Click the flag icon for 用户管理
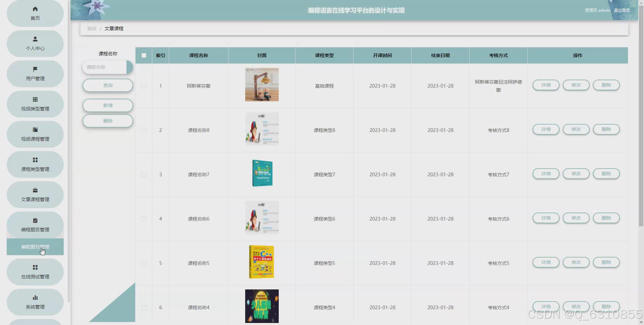The width and height of the screenshot is (644, 325). [35, 69]
